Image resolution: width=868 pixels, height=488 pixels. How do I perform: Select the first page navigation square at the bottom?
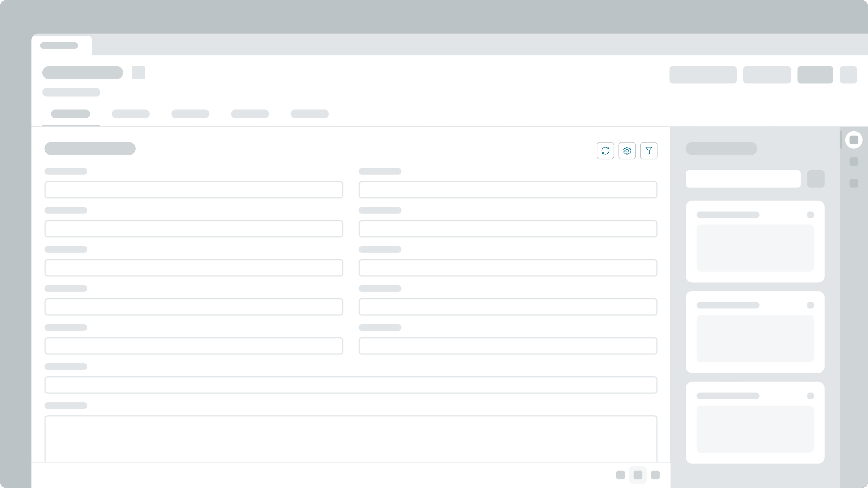621,475
